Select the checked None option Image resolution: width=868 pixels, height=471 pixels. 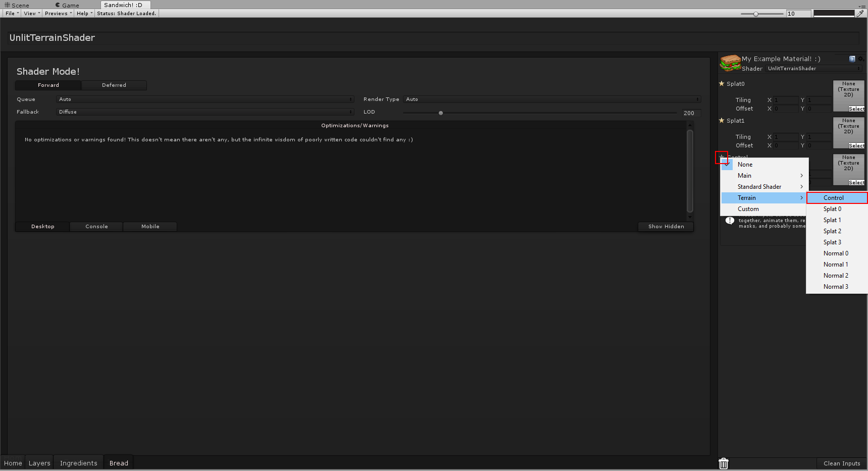764,165
